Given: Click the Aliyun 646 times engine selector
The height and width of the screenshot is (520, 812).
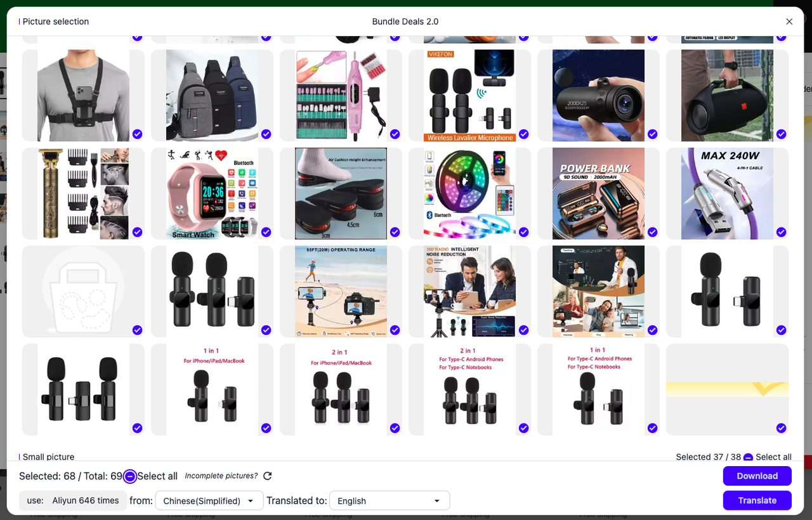Looking at the screenshot, I should click(x=73, y=500).
